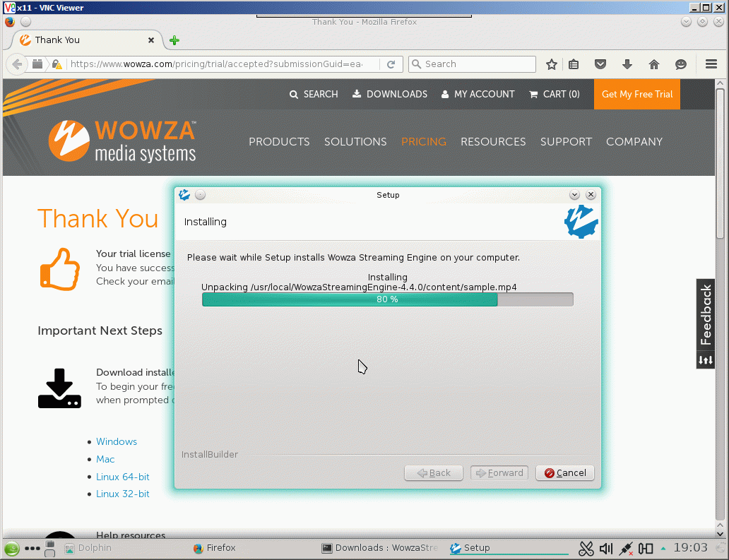Close the Thank You tab
Viewport: 729px width, 560px height.
[x=151, y=40]
